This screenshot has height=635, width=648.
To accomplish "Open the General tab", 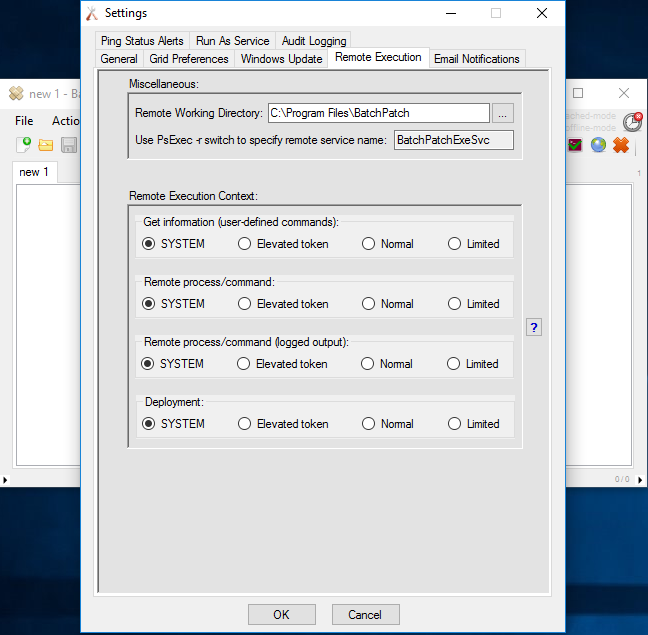I will (x=119, y=59).
